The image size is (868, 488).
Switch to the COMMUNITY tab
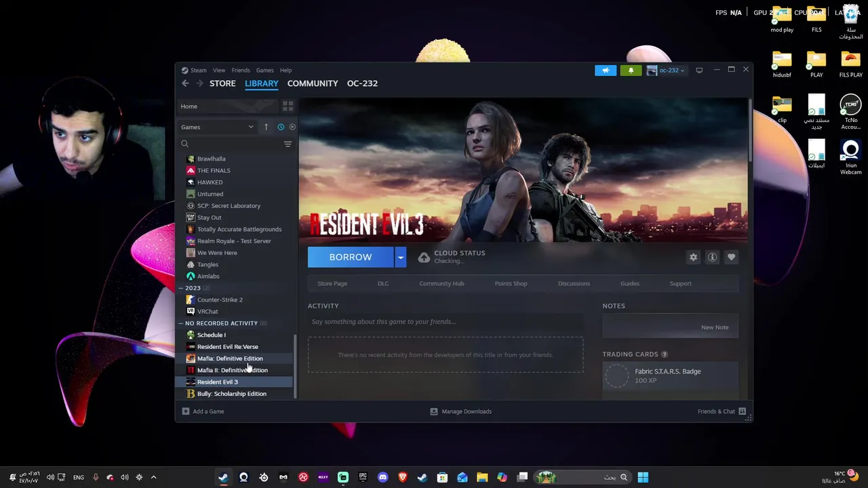pyautogui.click(x=313, y=83)
